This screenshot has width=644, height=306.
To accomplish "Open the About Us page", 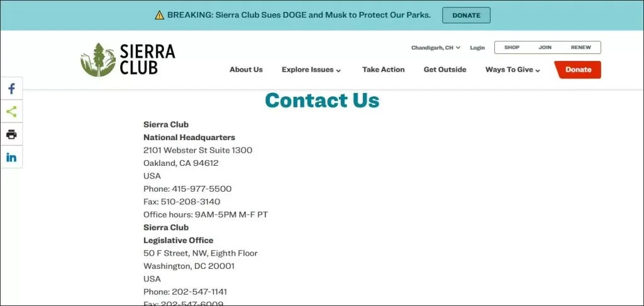I will (246, 70).
